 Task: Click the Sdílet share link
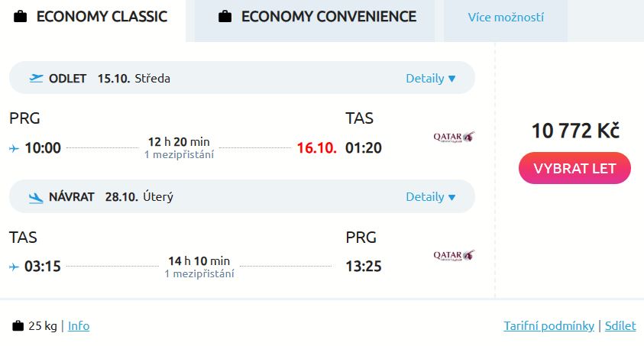620,326
